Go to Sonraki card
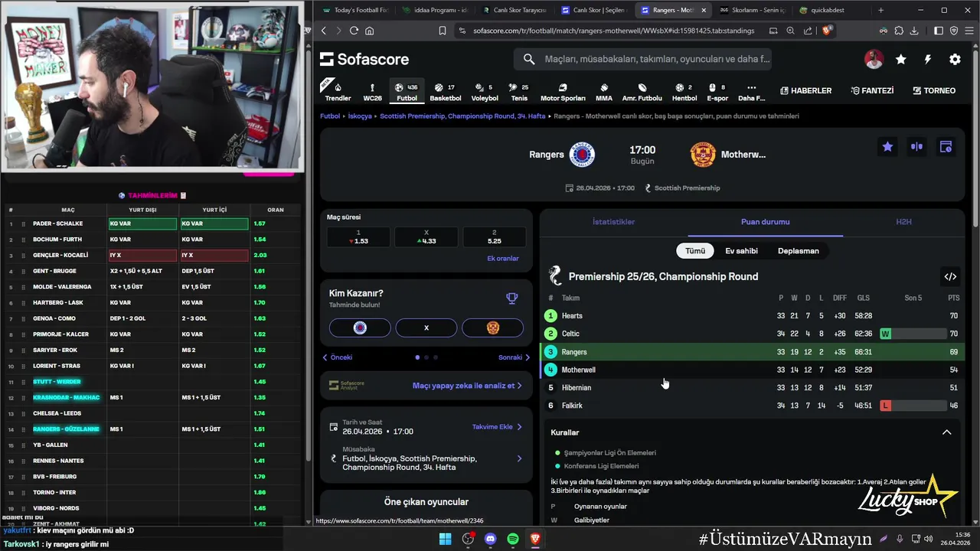This screenshot has width=980, height=551. (514, 357)
